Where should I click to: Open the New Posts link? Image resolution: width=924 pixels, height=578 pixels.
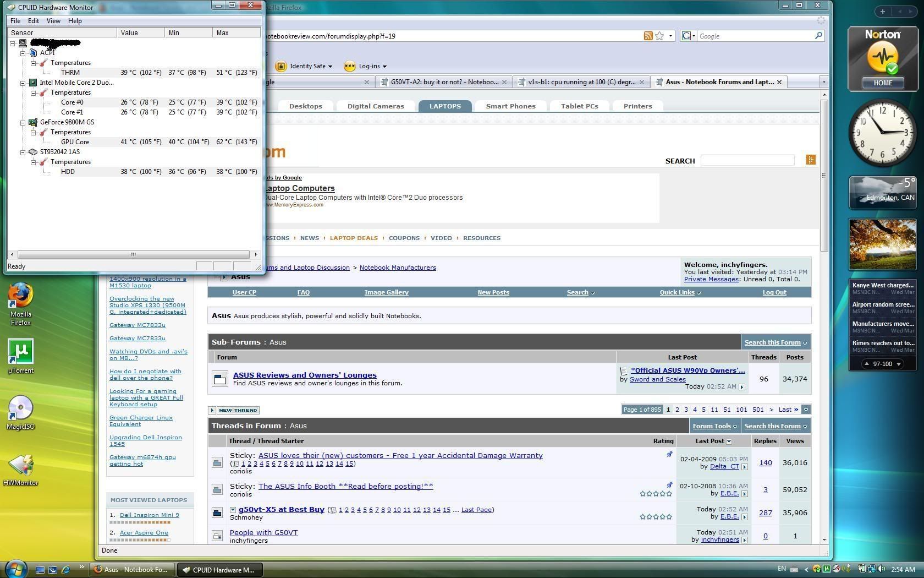(x=493, y=292)
